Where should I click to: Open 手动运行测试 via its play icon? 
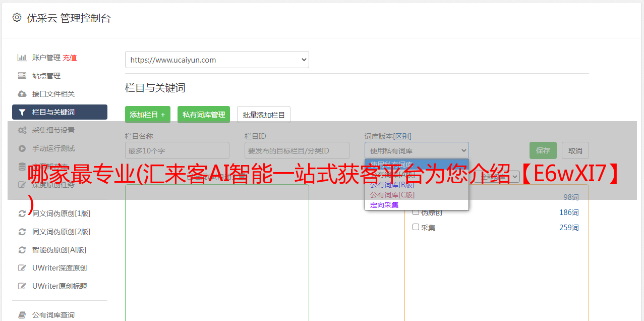click(x=22, y=148)
